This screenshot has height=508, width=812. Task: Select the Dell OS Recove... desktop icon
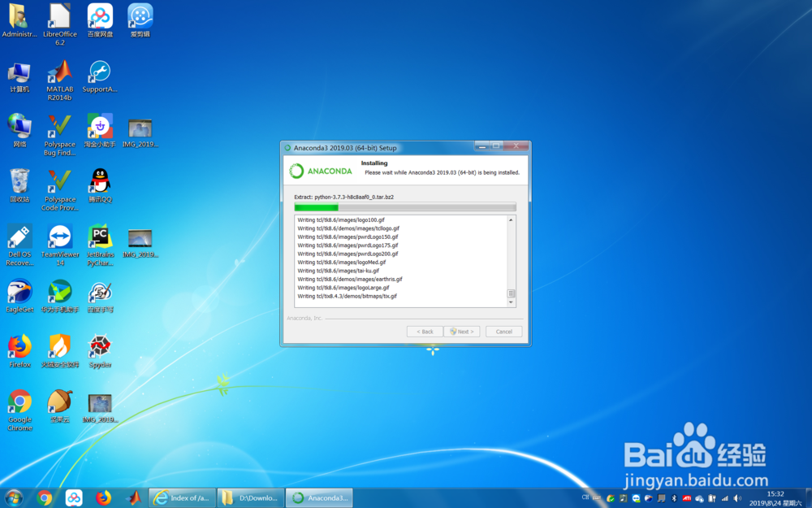[19, 245]
